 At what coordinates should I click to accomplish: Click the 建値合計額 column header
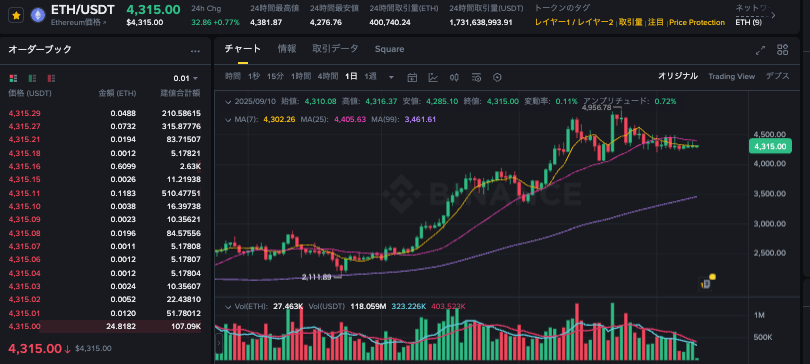(180, 93)
